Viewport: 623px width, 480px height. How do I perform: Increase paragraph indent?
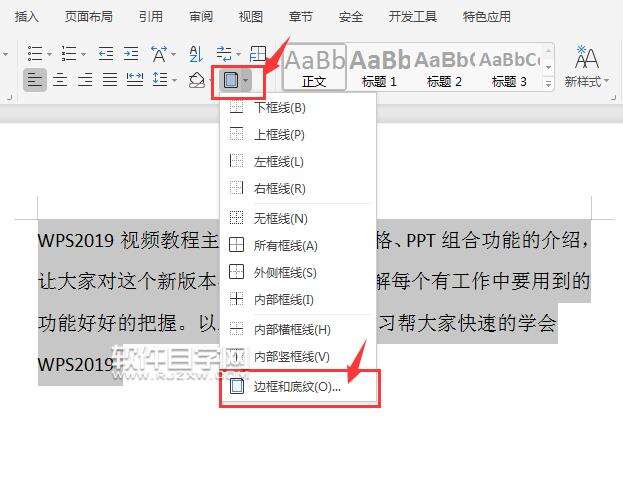tap(131, 53)
